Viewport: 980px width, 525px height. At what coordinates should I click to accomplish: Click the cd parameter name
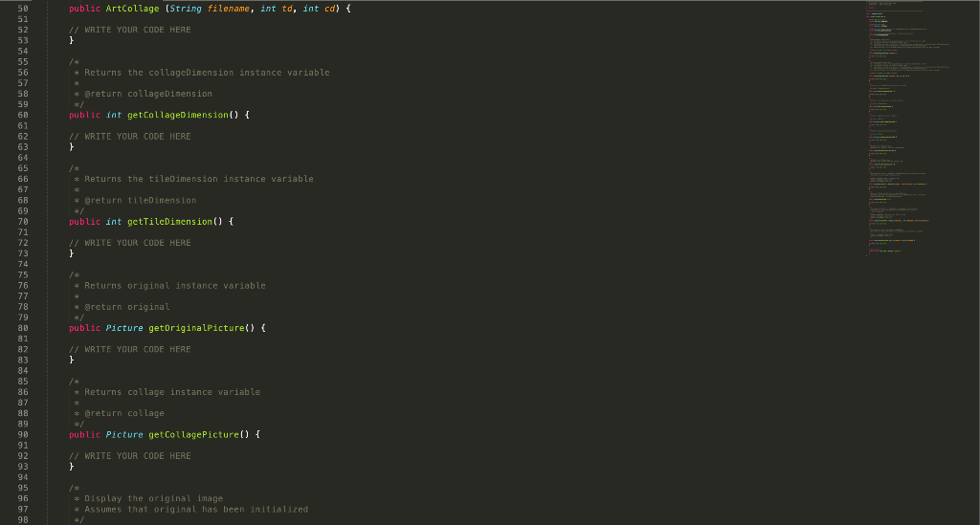tap(329, 9)
